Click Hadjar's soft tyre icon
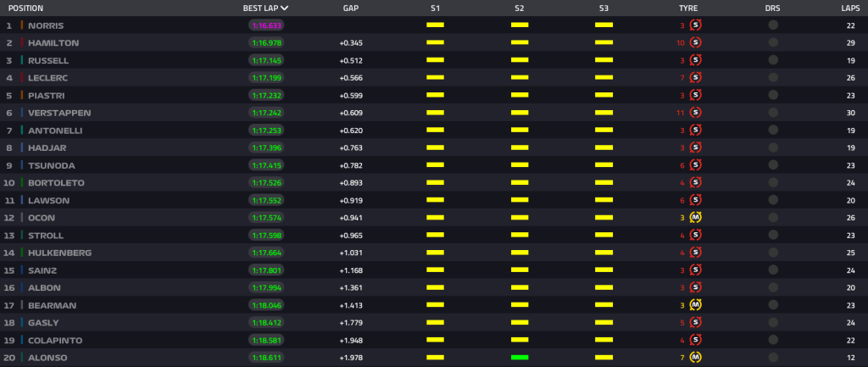 [696, 147]
